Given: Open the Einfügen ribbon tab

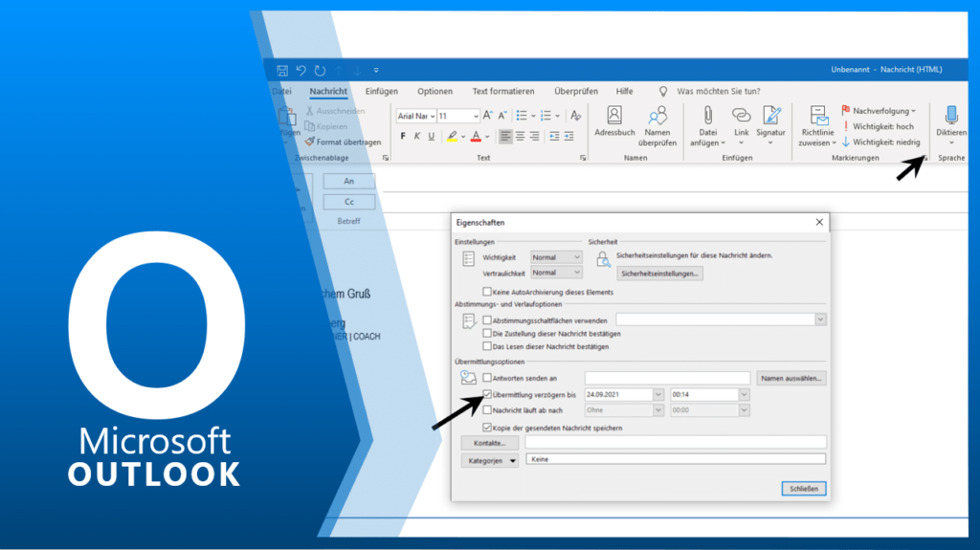Looking at the screenshot, I should click(381, 91).
